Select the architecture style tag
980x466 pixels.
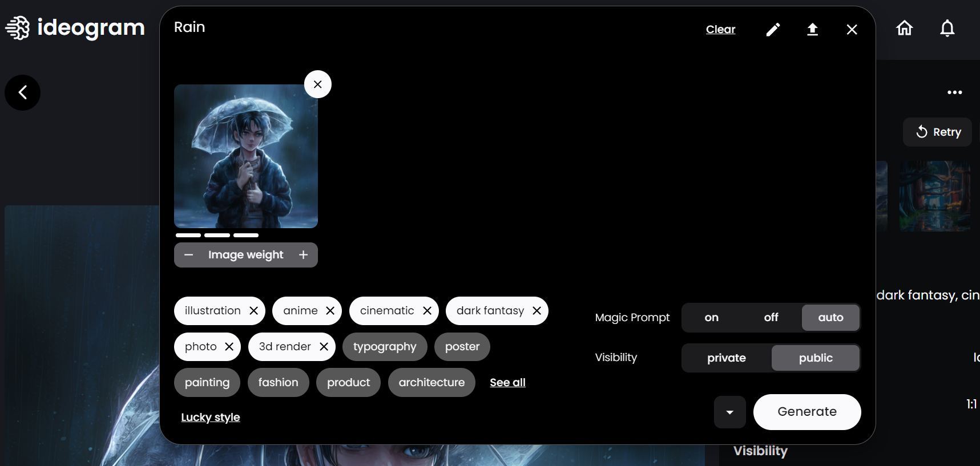[x=431, y=383]
